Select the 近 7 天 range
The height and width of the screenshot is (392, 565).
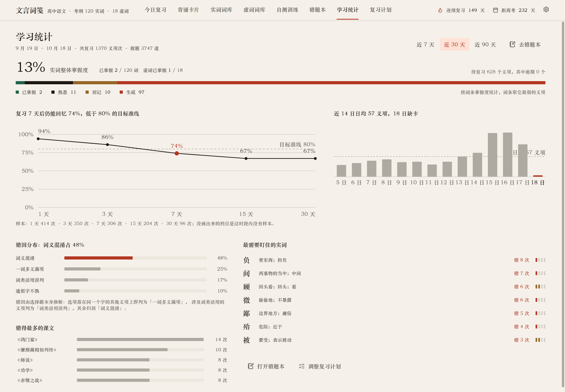click(x=425, y=44)
